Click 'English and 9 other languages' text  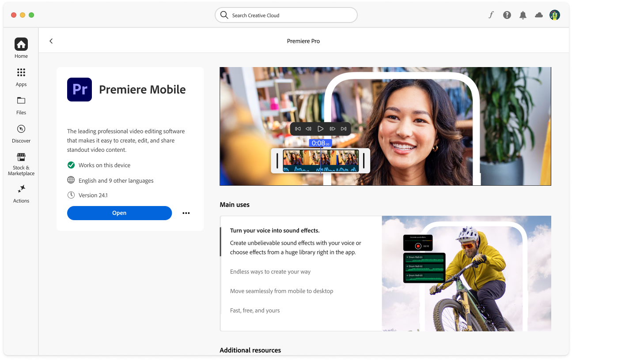[116, 180]
